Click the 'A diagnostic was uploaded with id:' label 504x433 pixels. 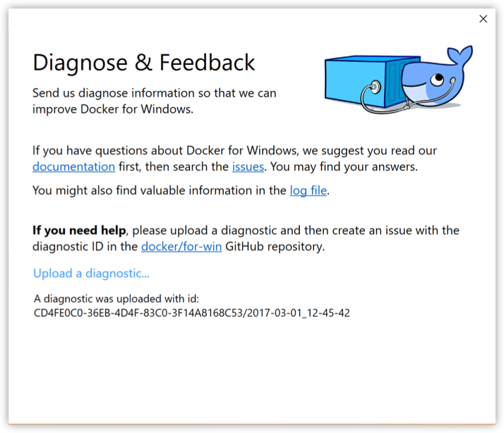point(116,299)
